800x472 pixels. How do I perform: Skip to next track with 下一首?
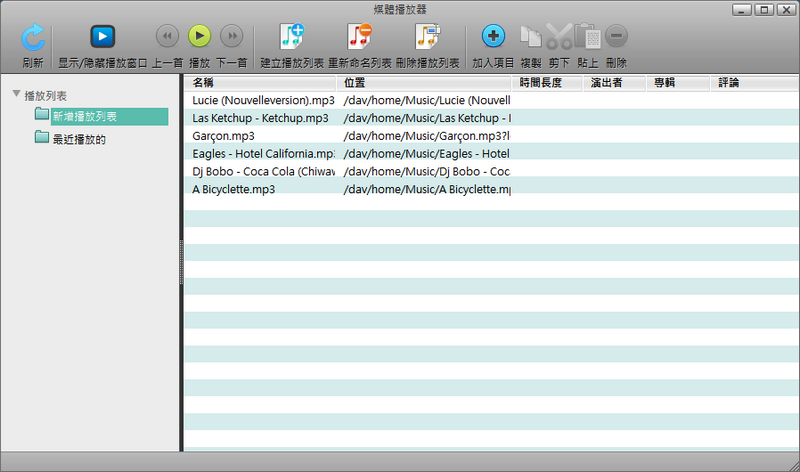(x=232, y=37)
